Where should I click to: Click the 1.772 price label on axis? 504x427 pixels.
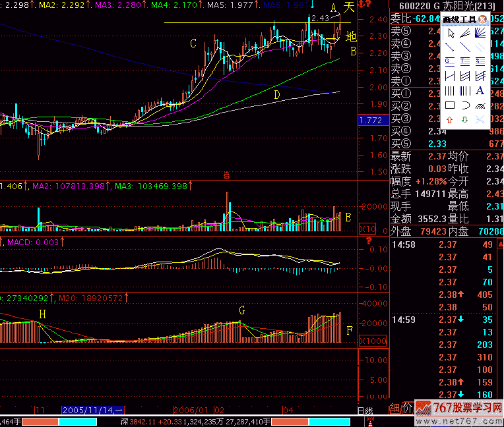click(371, 120)
